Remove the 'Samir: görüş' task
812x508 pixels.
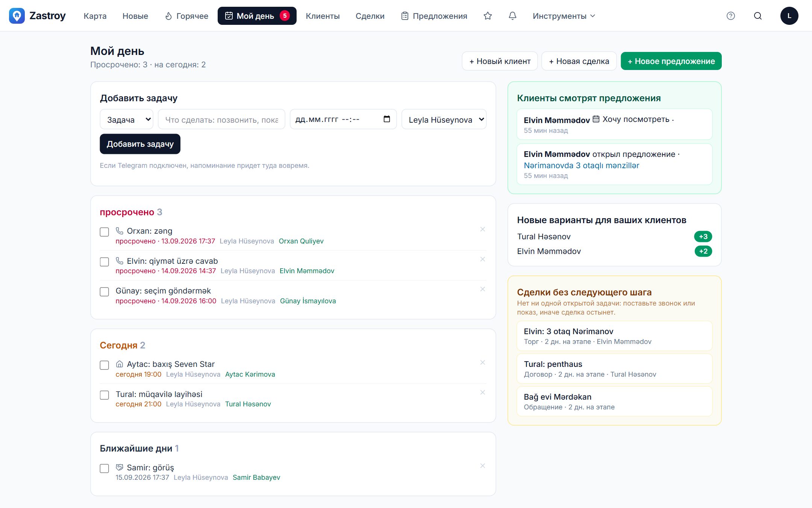pos(483,466)
